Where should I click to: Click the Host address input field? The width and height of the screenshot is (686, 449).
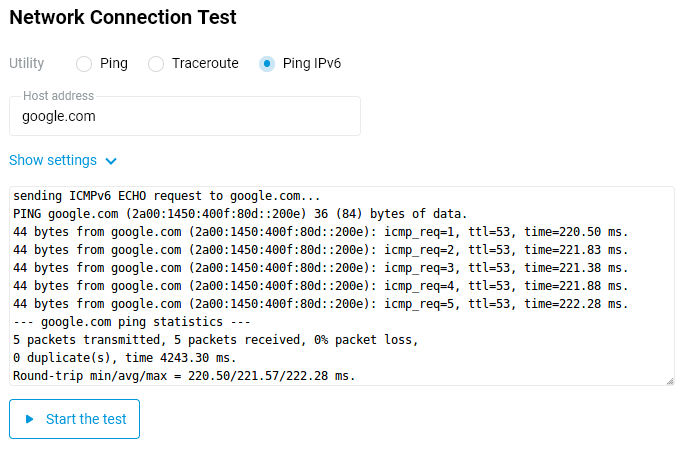185,116
